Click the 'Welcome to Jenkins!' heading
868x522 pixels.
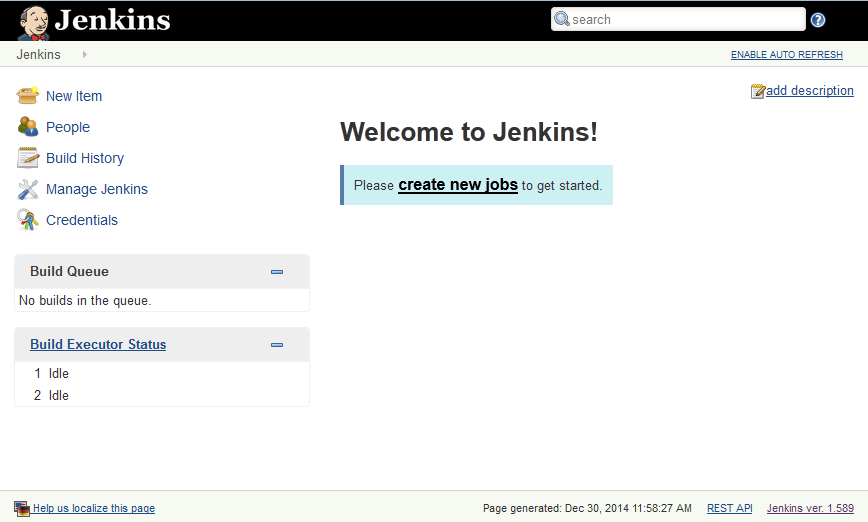tap(469, 132)
